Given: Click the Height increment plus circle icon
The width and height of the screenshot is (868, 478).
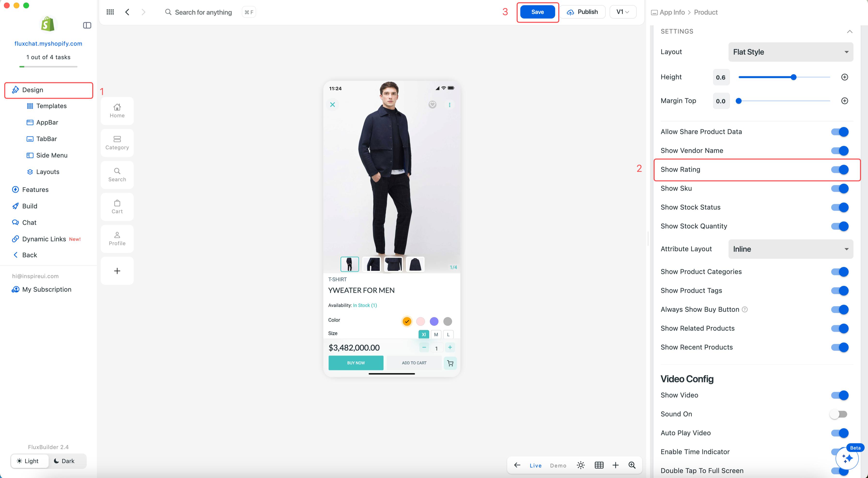Looking at the screenshot, I should point(845,77).
